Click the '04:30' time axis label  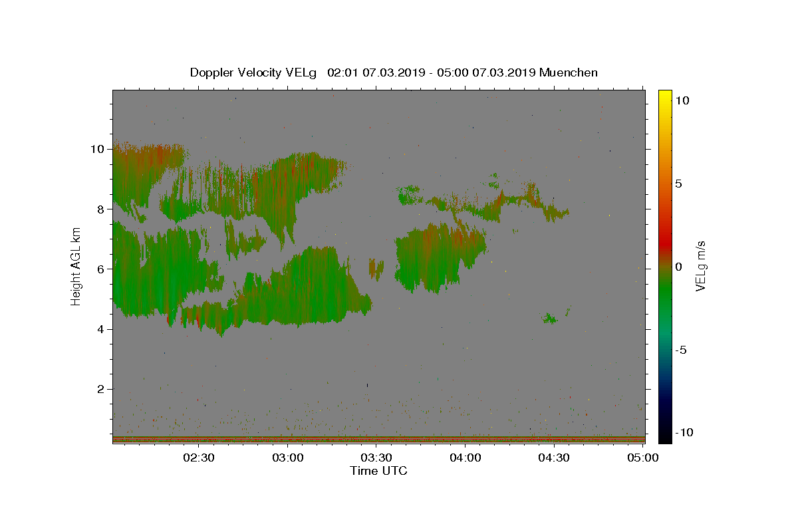click(554, 458)
